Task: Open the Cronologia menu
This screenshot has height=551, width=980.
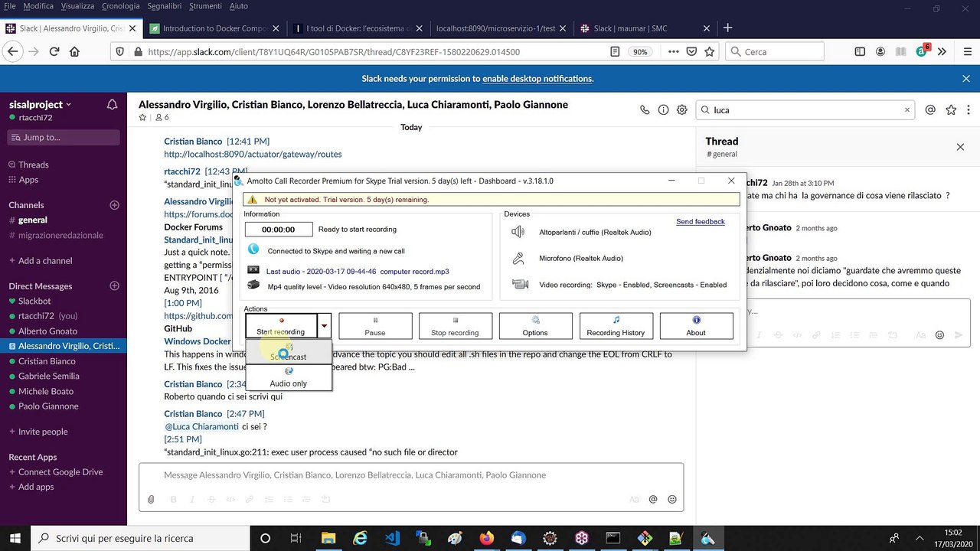Action: click(121, 6)
